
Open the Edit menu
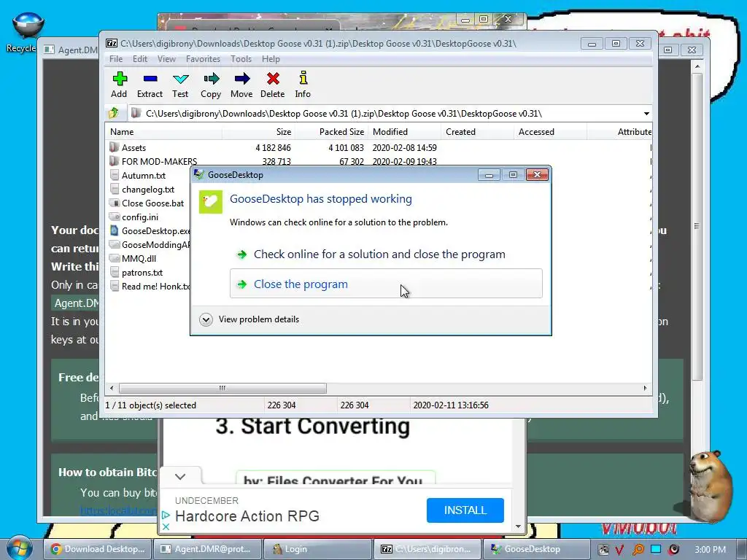(139, 59)
